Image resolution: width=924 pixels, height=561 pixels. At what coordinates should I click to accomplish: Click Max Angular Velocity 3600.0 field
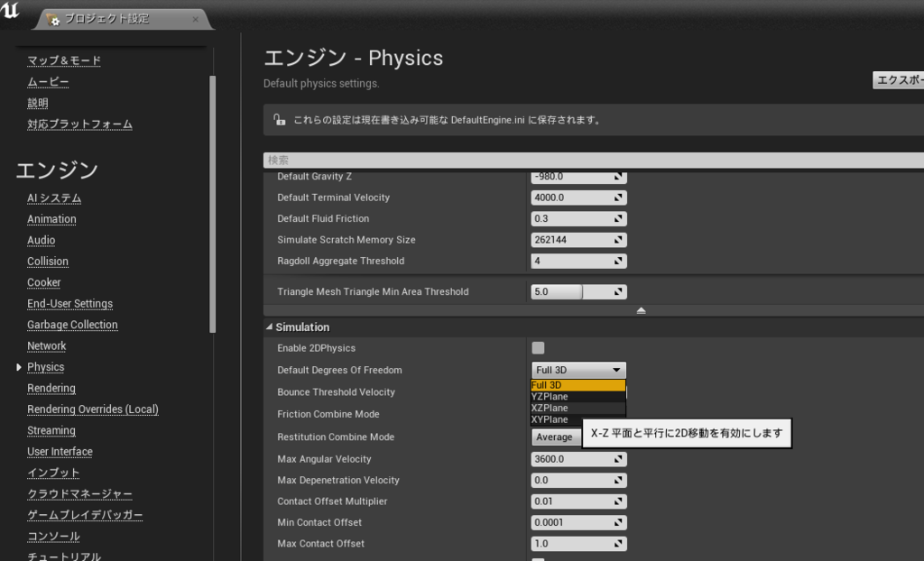[x=578, y=459]
